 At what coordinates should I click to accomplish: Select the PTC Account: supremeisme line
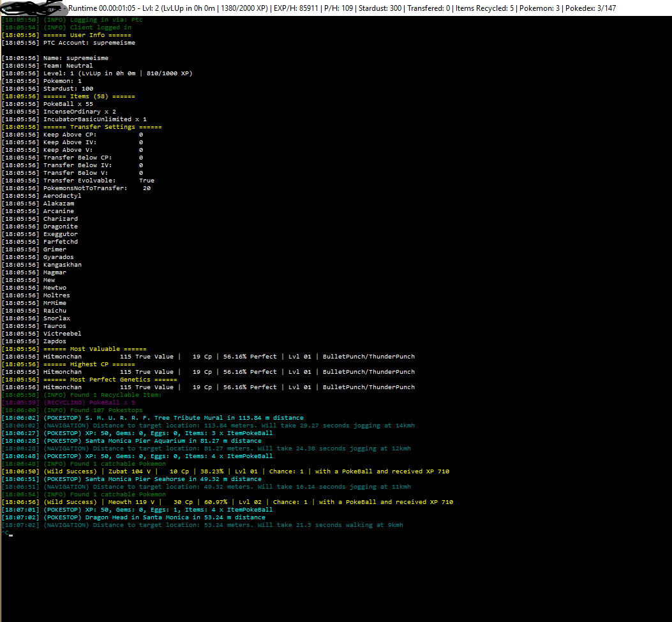[x=89, y=43]
